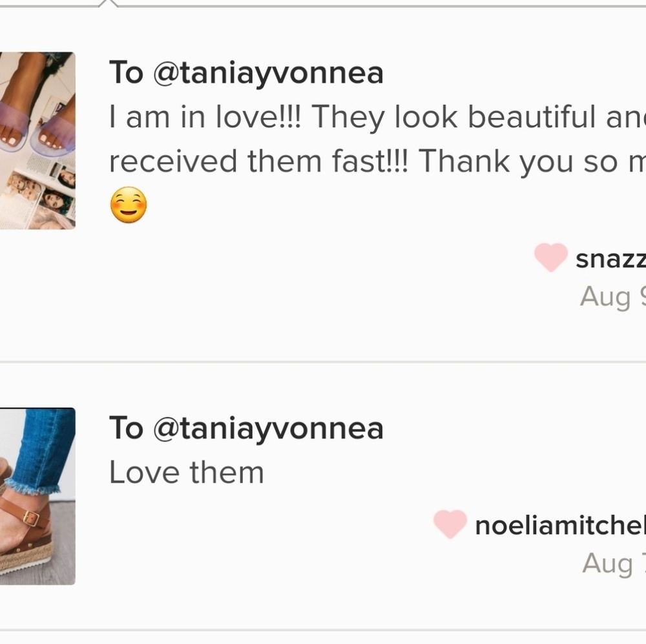Viewport: 646px width, 644px height.
Task: Select the "Love them" review text
Action: [186, 472]
